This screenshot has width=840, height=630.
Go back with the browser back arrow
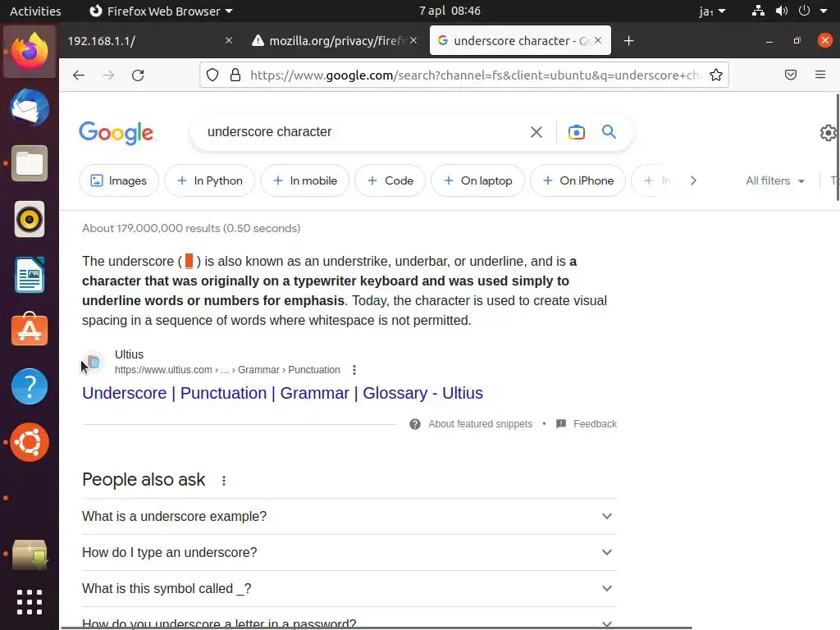[x=79, y=75]
